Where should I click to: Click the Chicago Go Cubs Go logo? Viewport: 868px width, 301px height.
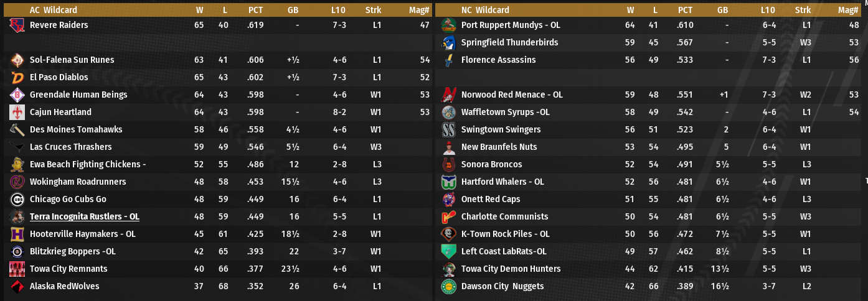coord(17,200)
